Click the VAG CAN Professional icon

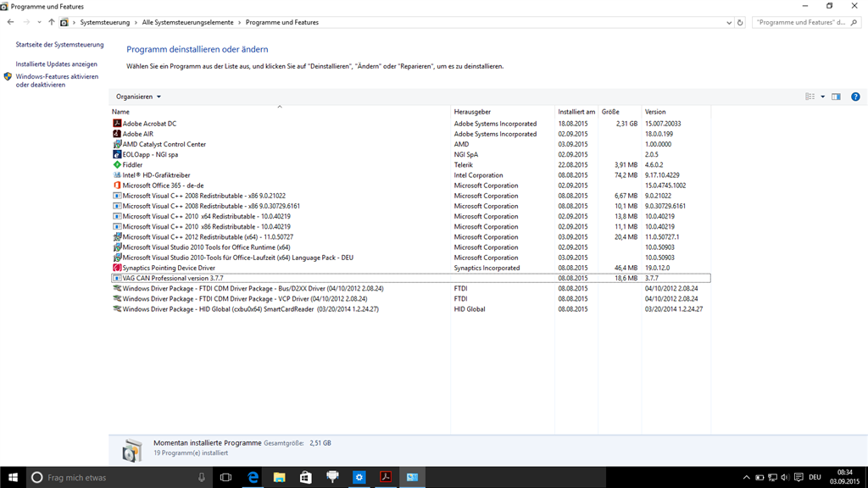(x=117, y=278)
